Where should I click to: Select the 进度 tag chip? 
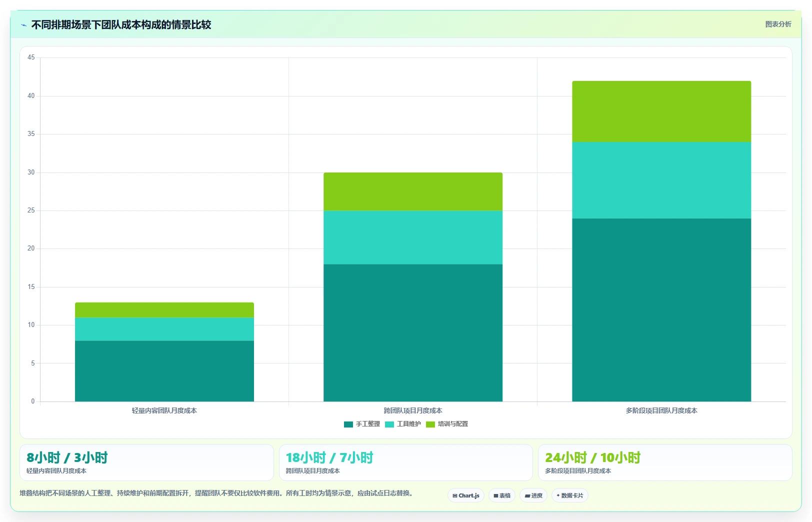pyautogui.click(x=533, y=495)
